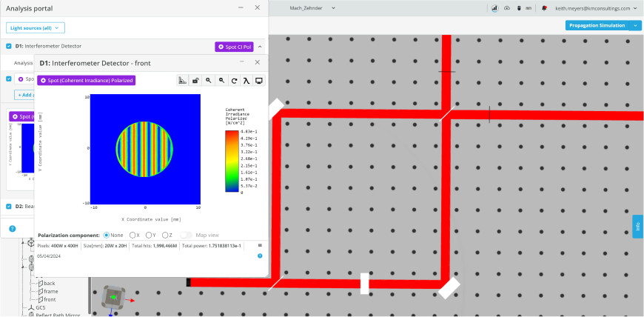Image resolution: width=644 pixels, height=317 pixels.
Task: Click the irradiance color scale bar
Action: pos(231,161)
